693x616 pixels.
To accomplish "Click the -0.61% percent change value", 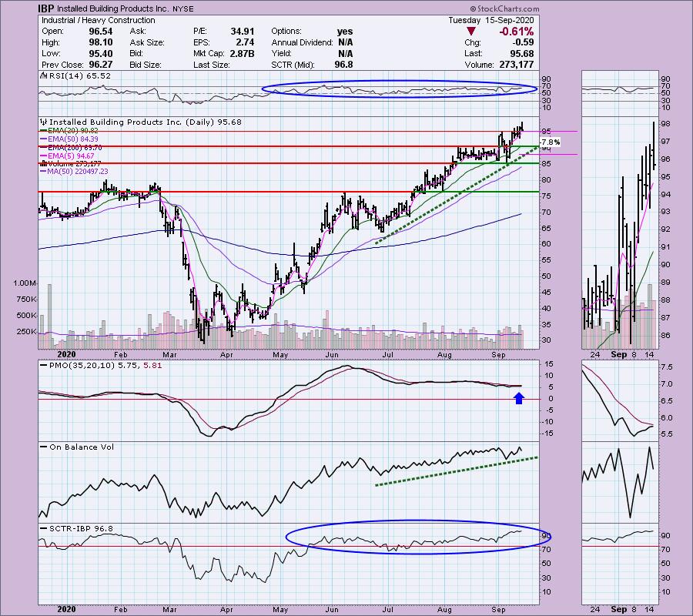I will [x=516, y=32].
